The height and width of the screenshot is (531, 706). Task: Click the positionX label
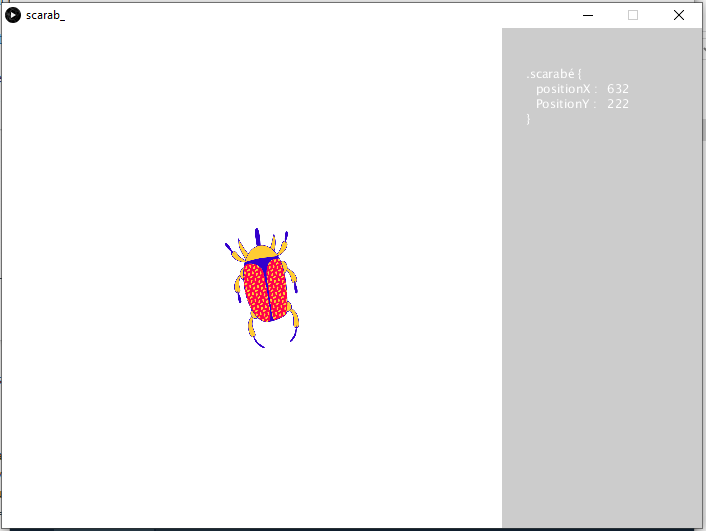[565, 89]
